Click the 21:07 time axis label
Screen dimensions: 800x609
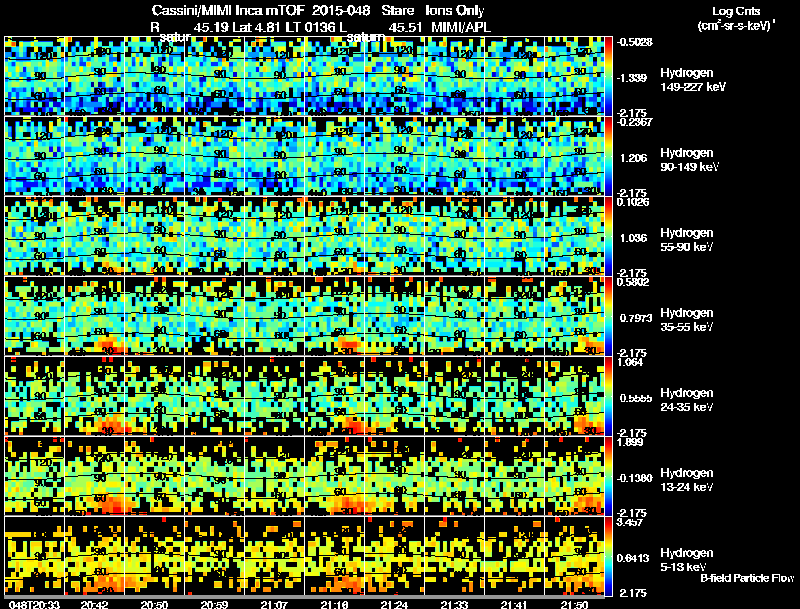point(274,604)
